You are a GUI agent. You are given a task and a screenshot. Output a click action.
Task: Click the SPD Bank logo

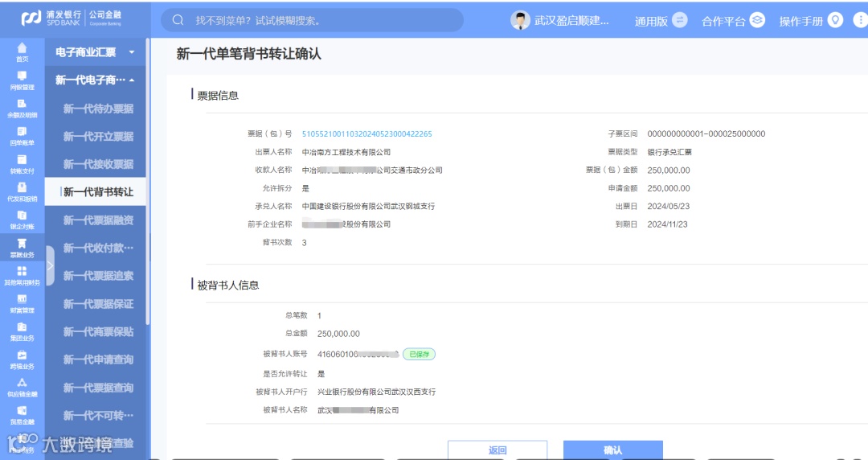click(x=72, y=18)
